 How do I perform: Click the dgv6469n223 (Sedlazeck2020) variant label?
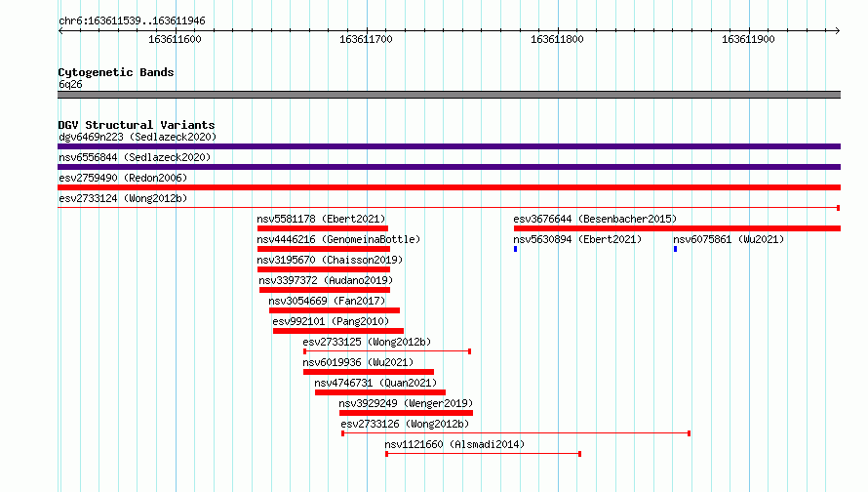[138, 137]
